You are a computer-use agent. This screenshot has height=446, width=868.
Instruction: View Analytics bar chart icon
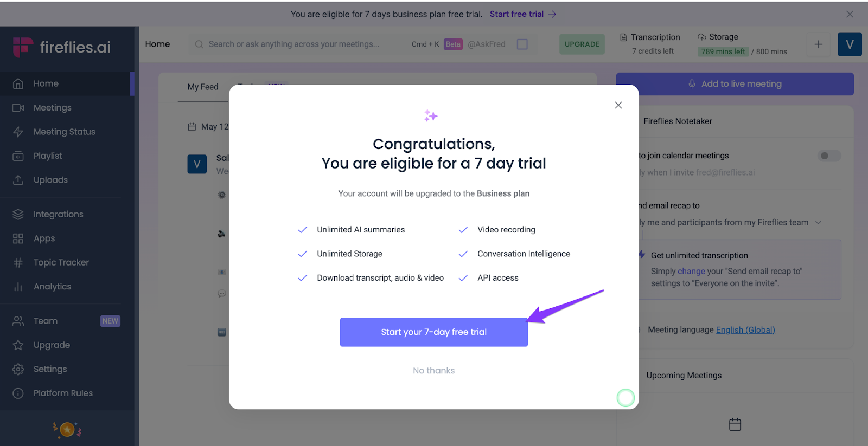(x=18, y=287)
